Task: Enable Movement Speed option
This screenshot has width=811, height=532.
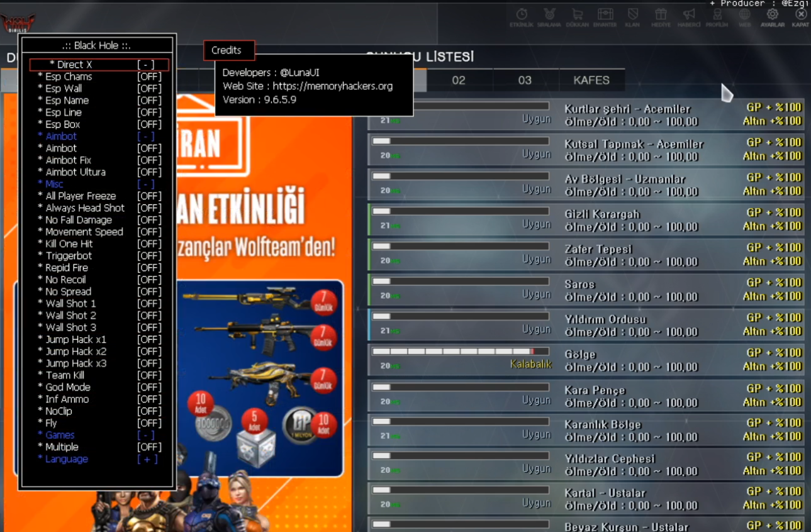Action: tap(99, 232)
